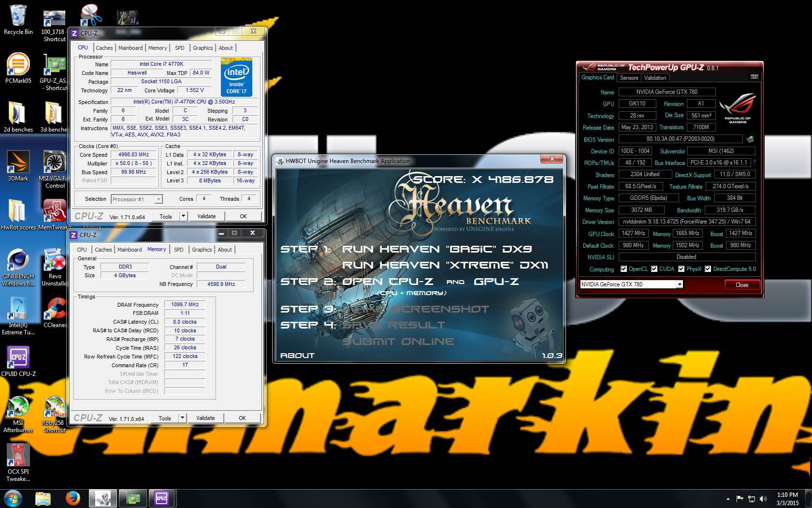Toggle the DirectCompute 5.0 checkbox

click(708, 269)
